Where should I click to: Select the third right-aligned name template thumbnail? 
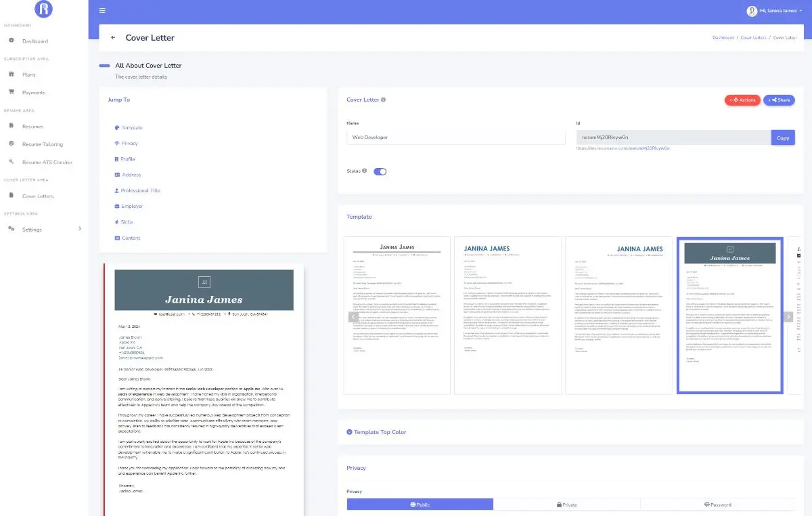click(618, 316)
